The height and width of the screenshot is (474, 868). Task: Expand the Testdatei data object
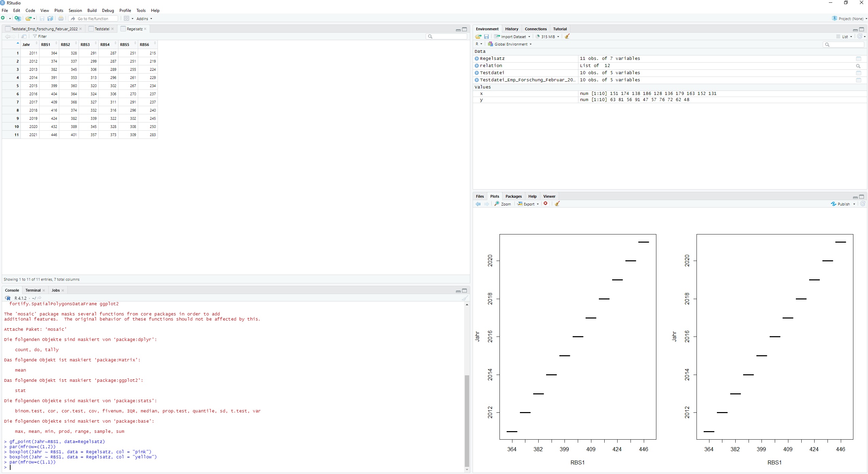477,73
